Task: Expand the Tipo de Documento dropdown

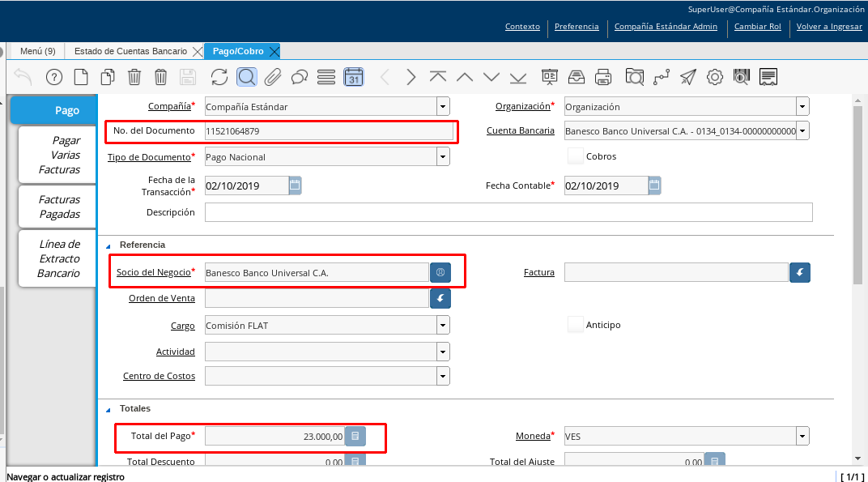Action: [443, 156]
